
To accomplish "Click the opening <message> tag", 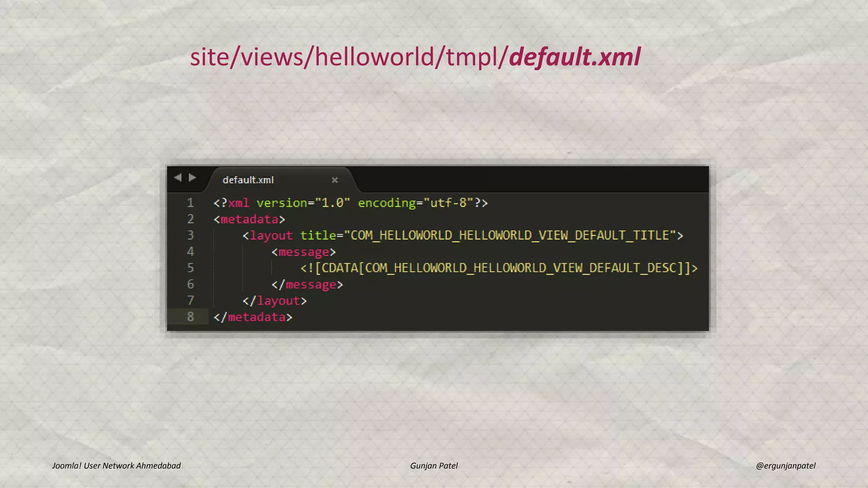I will [303, 252].
